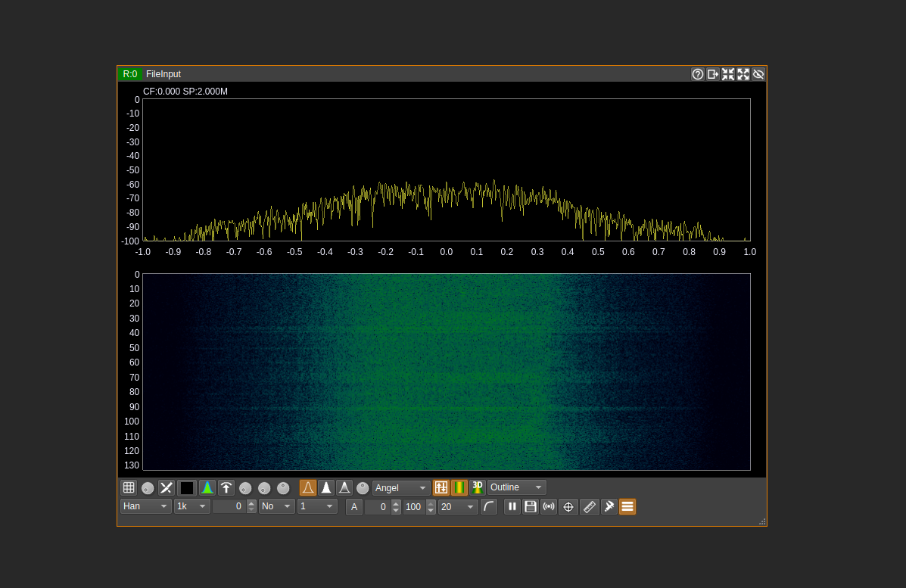Viewport: 906px width, 588px height.
Task: Open the Han FFT window dropdown
Action: [145, 506]
